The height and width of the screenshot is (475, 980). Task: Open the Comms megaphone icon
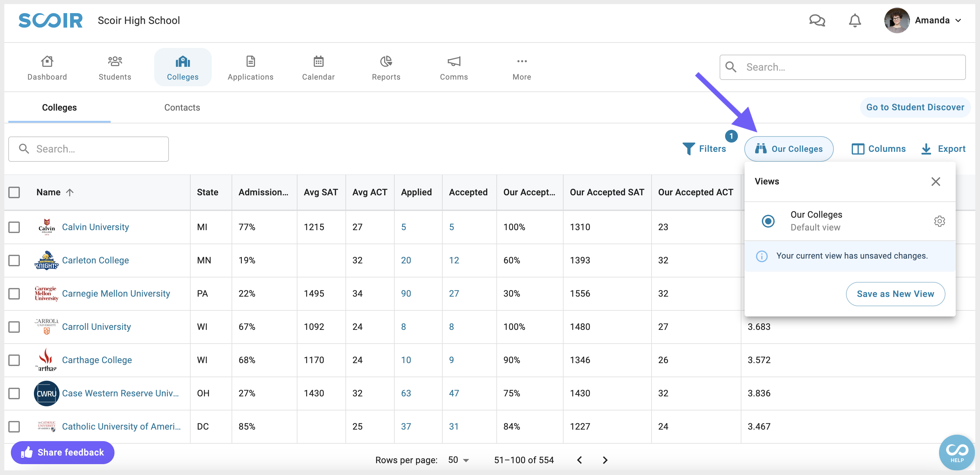(x=454, y=61)
